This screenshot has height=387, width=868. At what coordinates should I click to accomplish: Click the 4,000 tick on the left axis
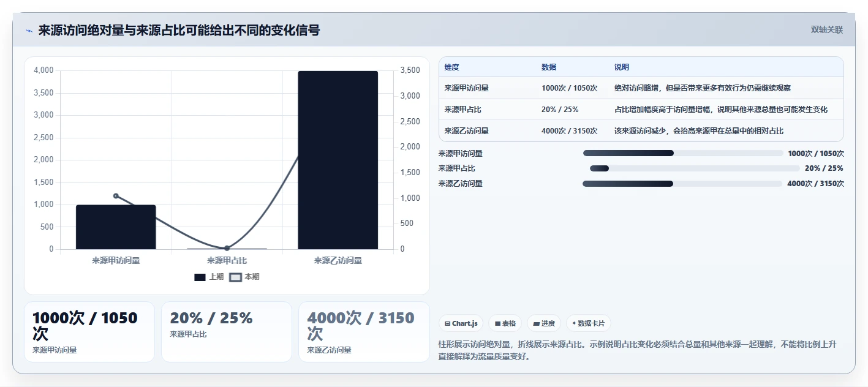(x=43, y=70)
